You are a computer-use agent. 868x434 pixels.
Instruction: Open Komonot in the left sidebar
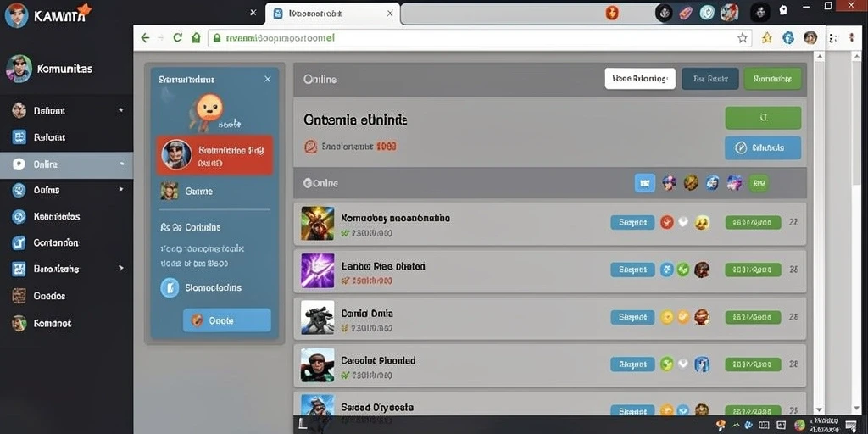(x=52, y=323)
